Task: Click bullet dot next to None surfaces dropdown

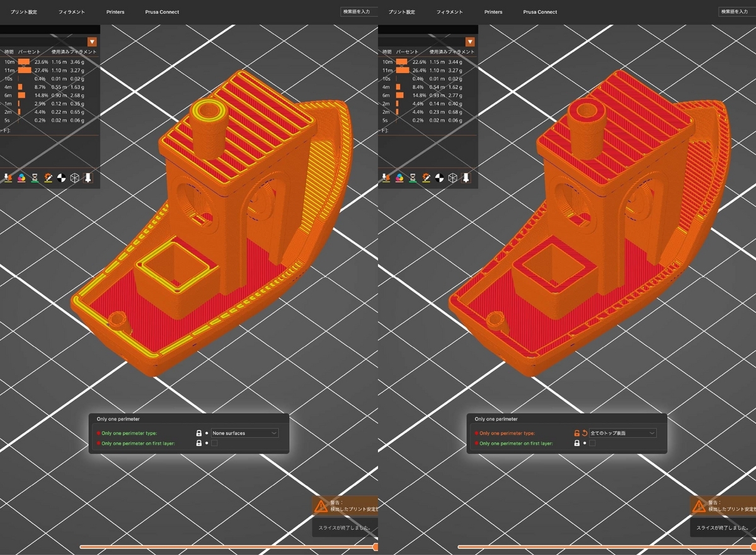Action: (x=207, y=433)
